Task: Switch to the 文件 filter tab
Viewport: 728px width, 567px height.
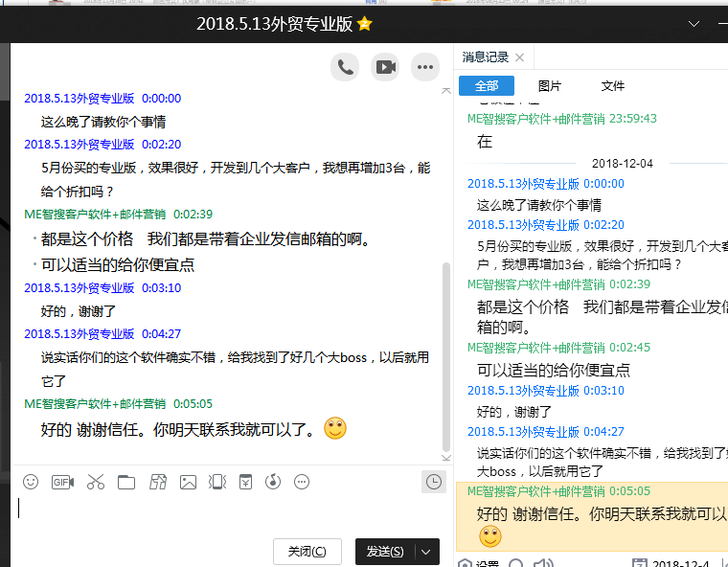Action: point(612,86)
